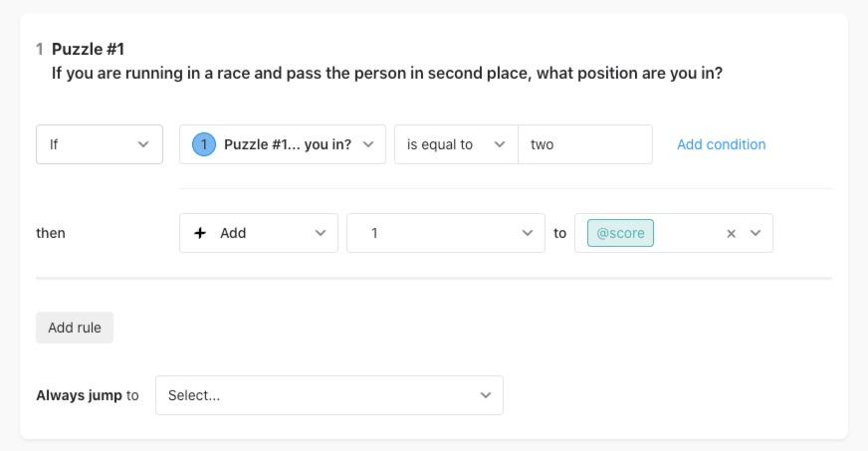The height and width of the screenshot is (451, 868).
Task: Open the If condition type dropdown
Action: 100,144
